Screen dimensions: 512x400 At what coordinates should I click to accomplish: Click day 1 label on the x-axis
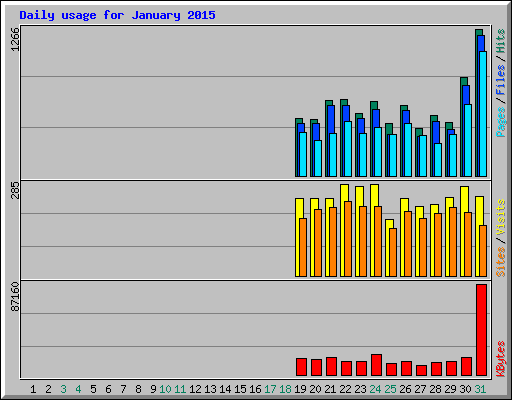click(x=33, y=389)
